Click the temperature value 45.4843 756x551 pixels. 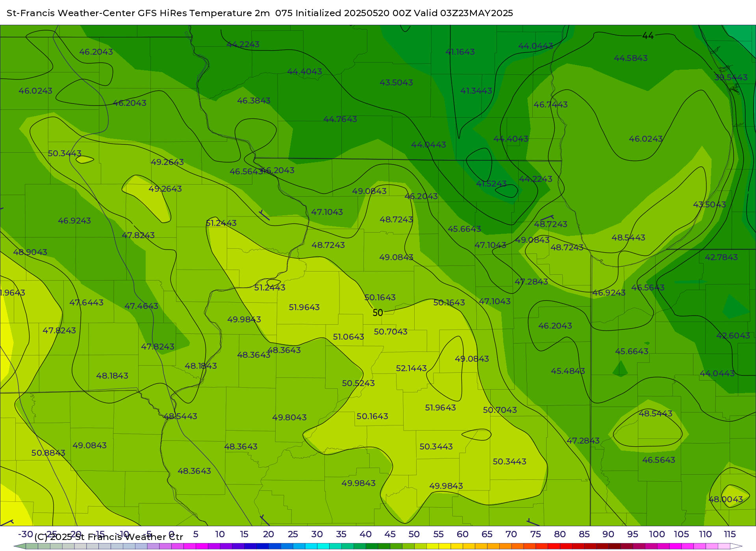pyautogui.click(x=568, y=371)
